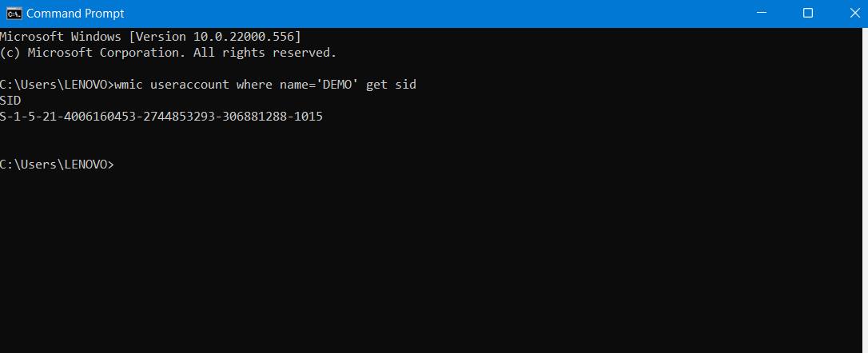Click the 1015 suffix of the SID
Image resolution: width=868 pixels, height=353 pixels.
(x=309, y=117)
